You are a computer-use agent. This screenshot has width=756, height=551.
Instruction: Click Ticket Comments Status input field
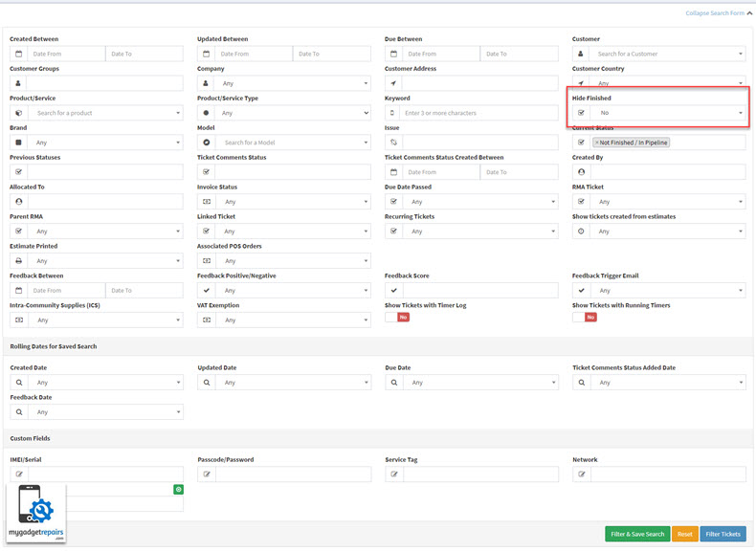point(293,172)
